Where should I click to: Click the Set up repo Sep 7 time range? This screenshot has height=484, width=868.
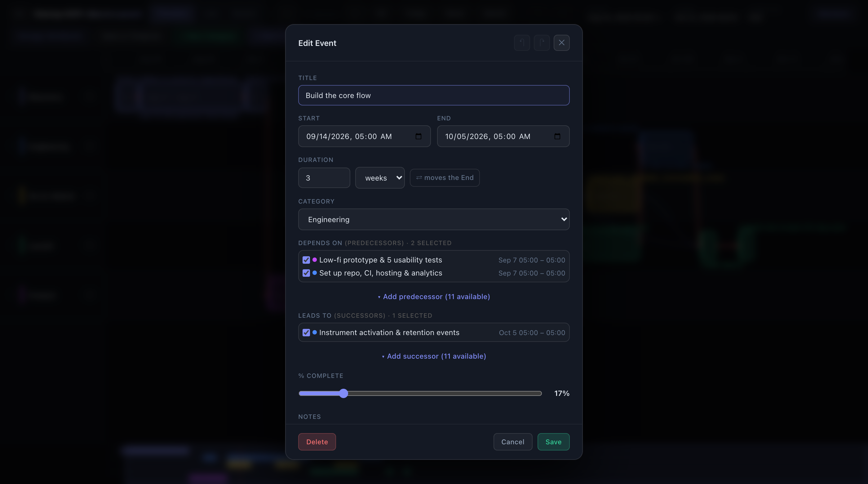[532, 273]
